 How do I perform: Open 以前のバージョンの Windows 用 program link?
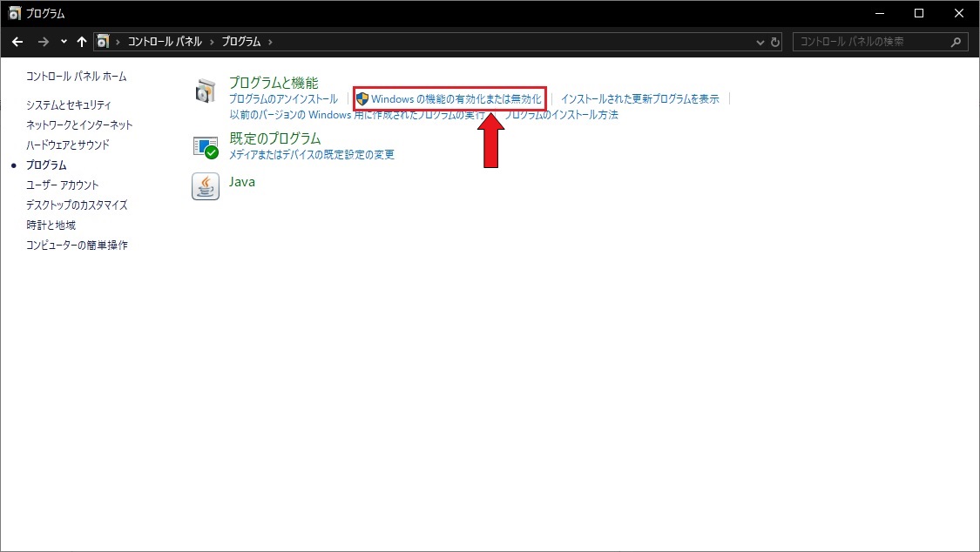click(357, 115)
